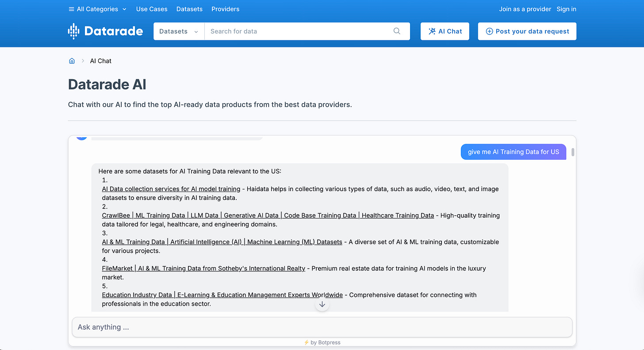Image resolution: width=644 pixels, height=350 pixels.
Task: Go to Use Cases
Action: [152, 9]
